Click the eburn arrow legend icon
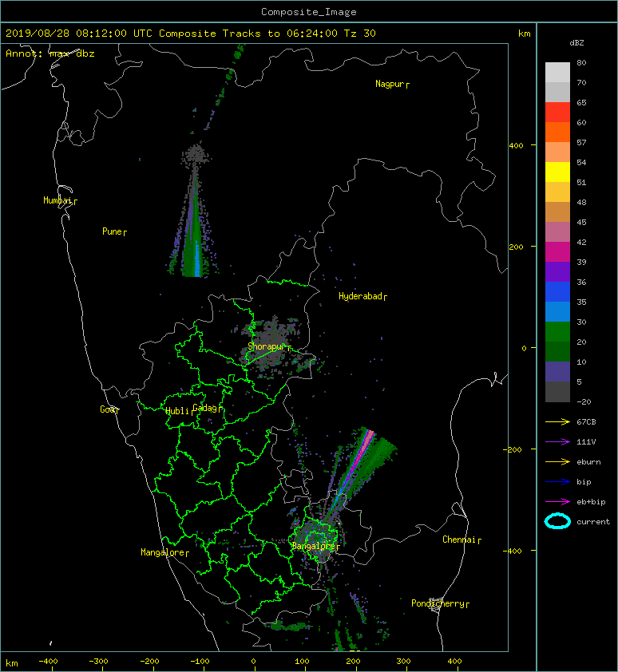Screen dimensions: 618x672 557,461
